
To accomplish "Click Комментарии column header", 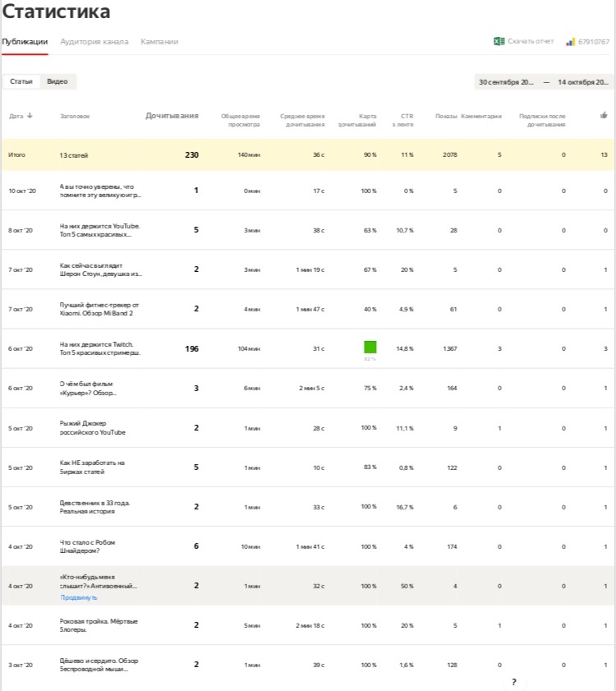I will [x=481, y=117].
